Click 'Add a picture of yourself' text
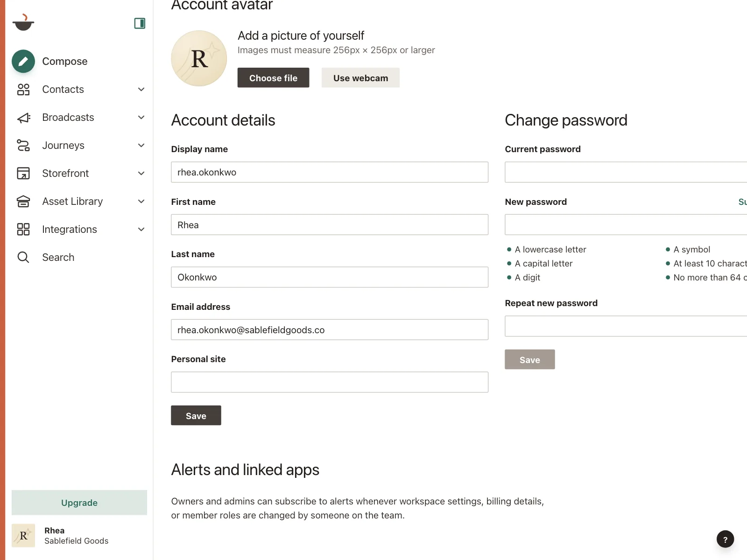 pos(301,35)
